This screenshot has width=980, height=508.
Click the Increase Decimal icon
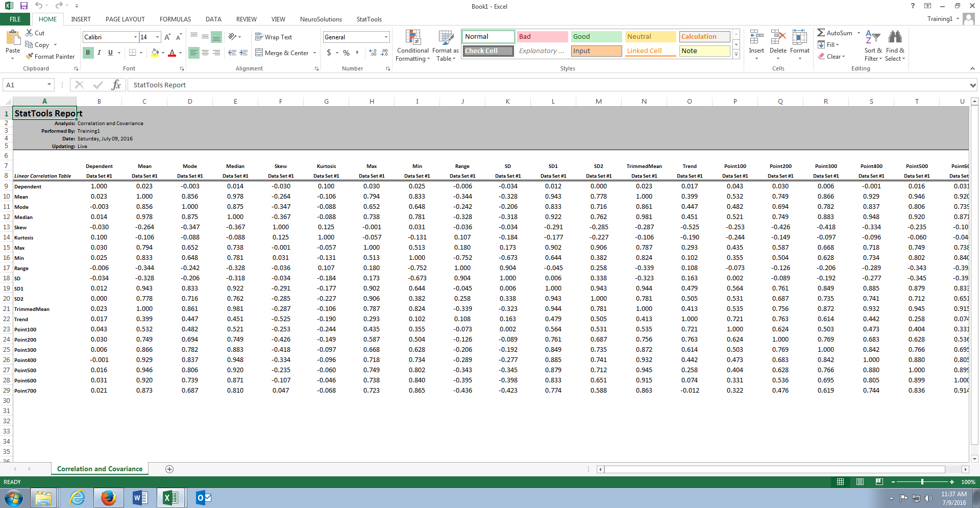click(373, 53)
